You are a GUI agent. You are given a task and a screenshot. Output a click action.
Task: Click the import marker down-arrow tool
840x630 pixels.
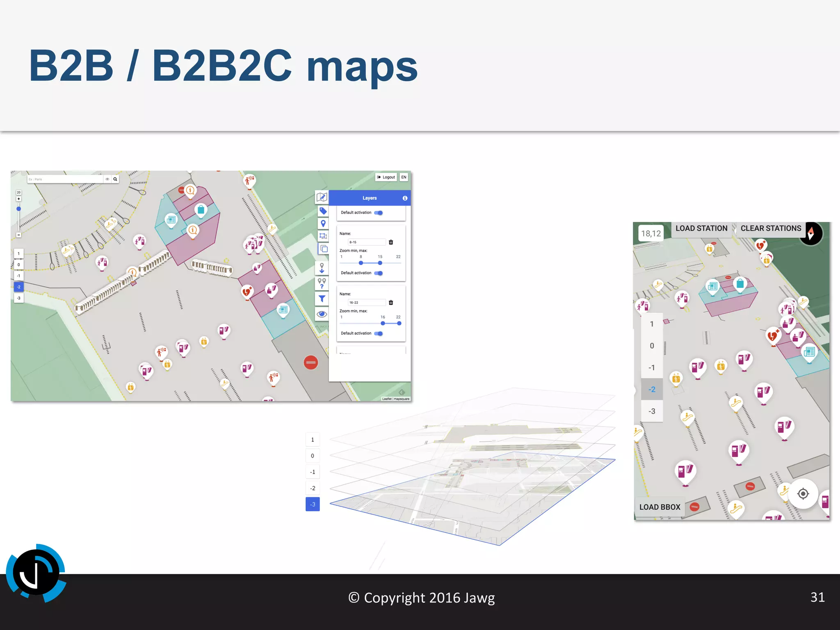[322, 268]
